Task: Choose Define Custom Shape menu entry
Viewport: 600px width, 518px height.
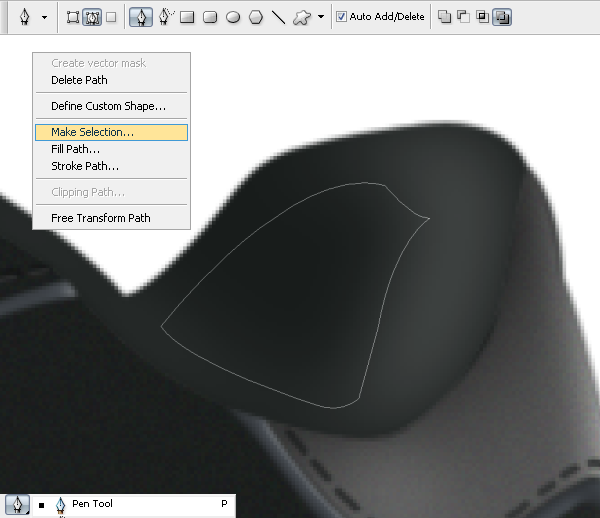Action: 111,106
